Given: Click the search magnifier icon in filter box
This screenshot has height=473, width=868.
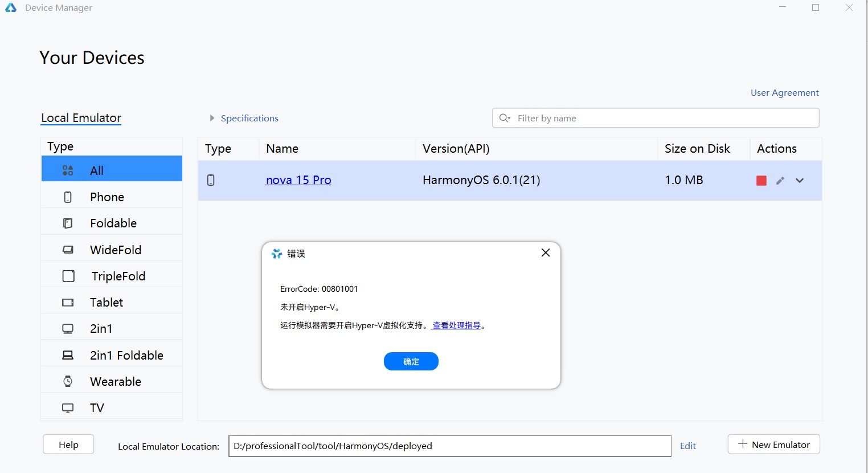Looking at the screenshot, I should coord(505,118).
